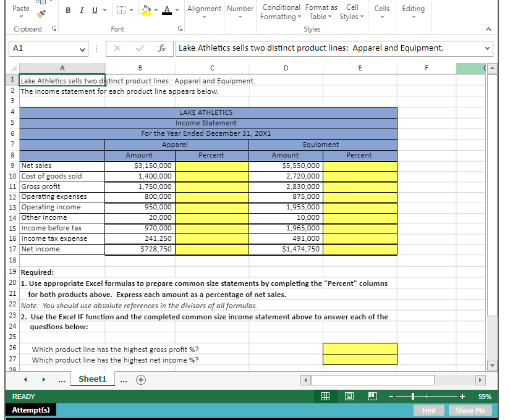Select highest gross profit % answer cell
Screen dimensions: 510x420
(360, 349)
